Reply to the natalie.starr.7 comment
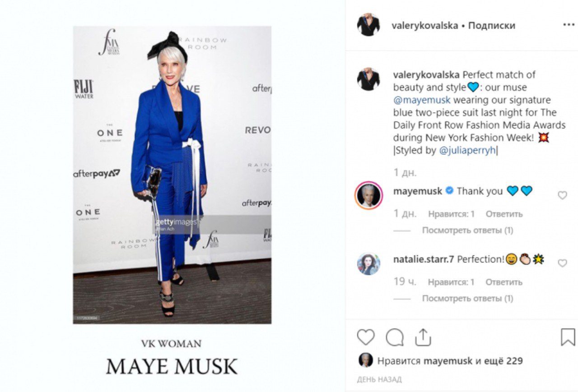The height and width of the screenshot is (392, 578). click(x=504, y=282)
